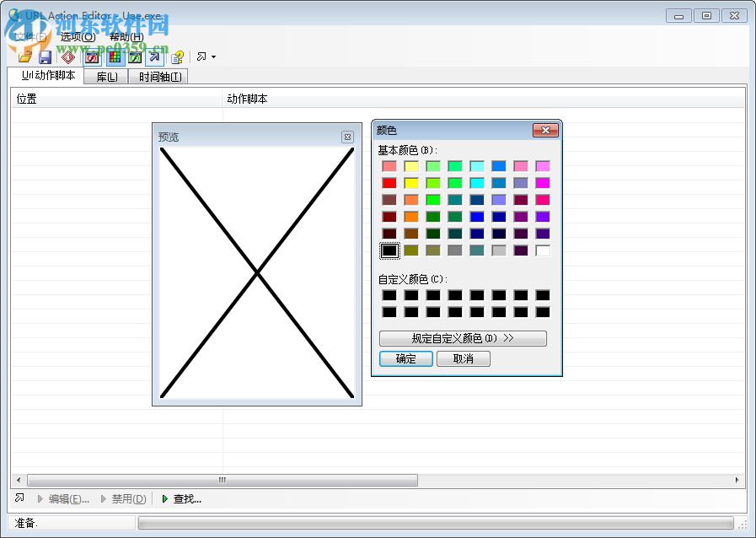Image resolution: width=756 pixels, height=538 pixels.
Task: Switch to the 库(L) tab
Action: pyautogui.click(x=105, y=76)
